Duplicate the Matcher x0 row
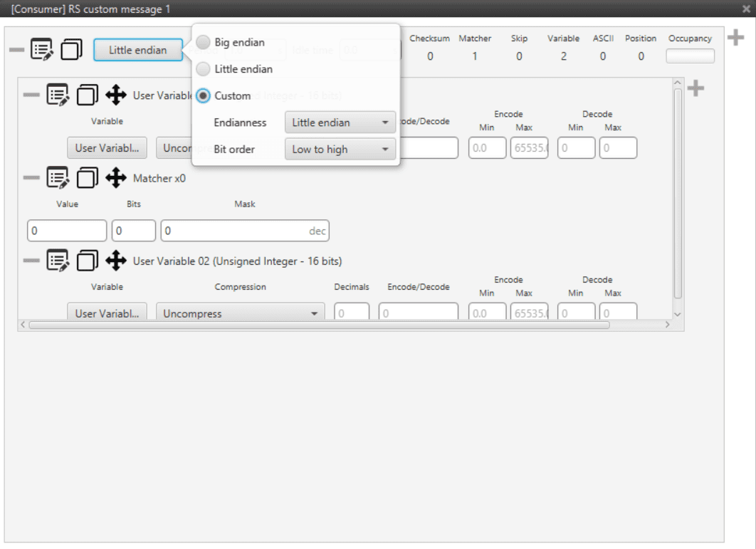 pyautogui.click(x=88, y=178)
